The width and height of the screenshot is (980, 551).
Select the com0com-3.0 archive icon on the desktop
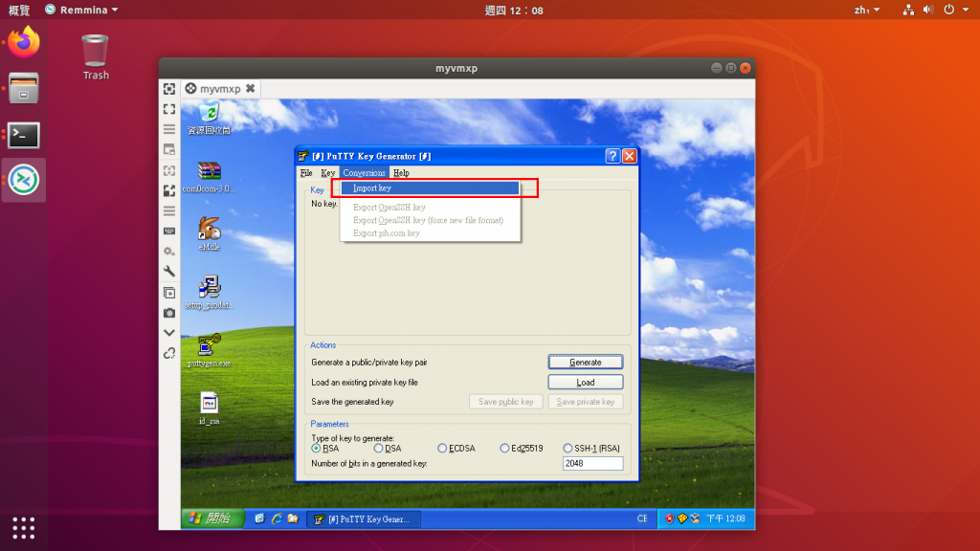[x=210, y=177]
